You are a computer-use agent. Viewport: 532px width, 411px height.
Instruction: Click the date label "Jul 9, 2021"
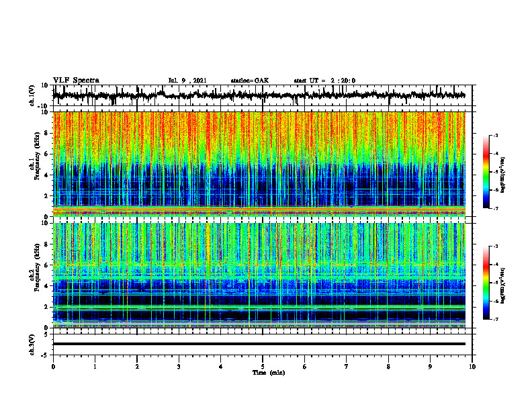pyautogui.click(x=187, y=81)
